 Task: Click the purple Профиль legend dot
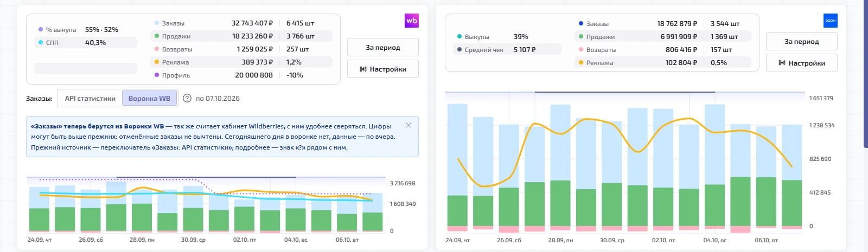coord(157,75)
